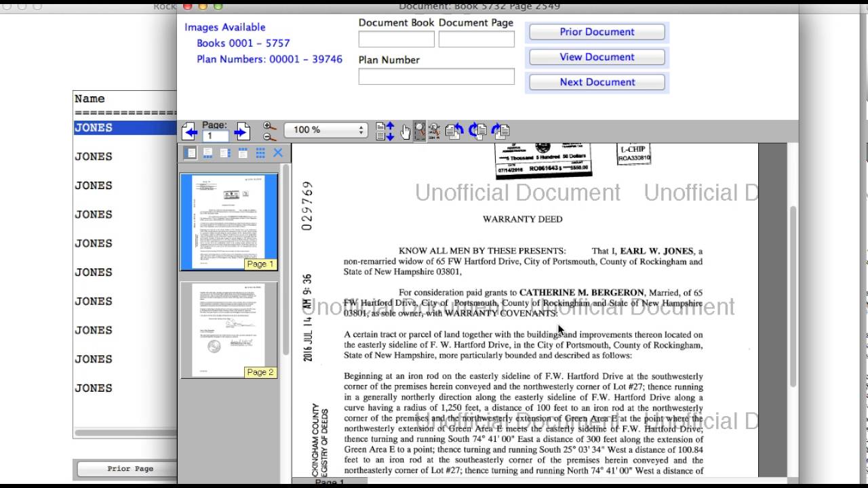Rotate the document counterclockwise
Image resolution: width=868 pixels, height=488 pixels.
454,131
